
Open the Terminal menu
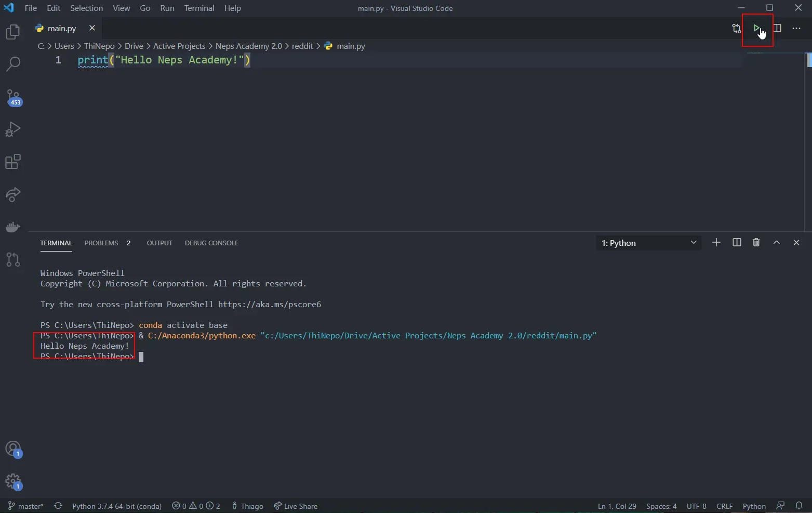coord(199,8)
